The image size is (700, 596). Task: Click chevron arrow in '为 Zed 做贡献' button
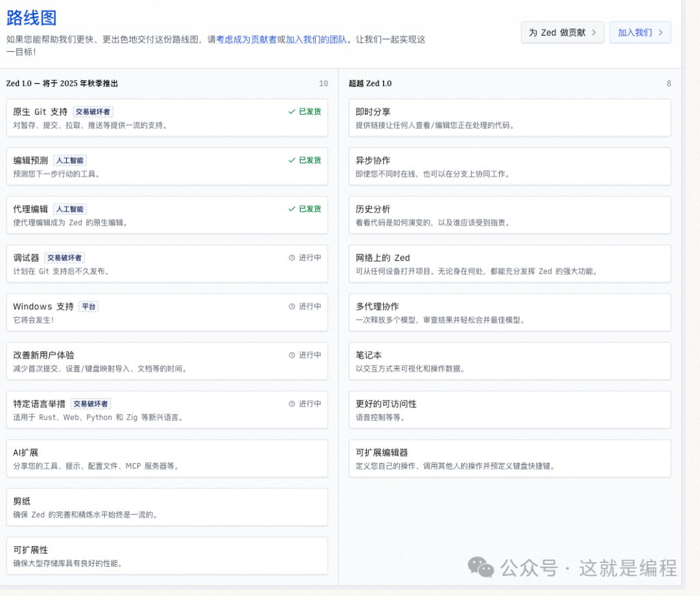point(594,32)
